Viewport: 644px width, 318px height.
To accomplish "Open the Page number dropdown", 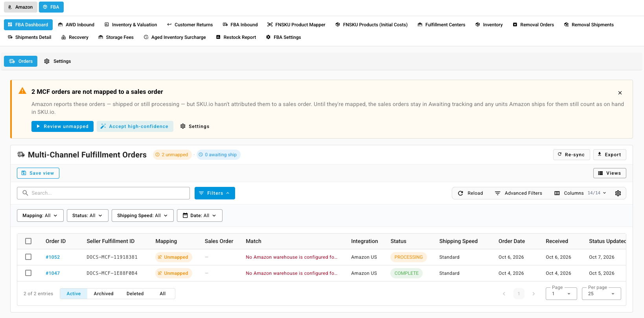I will 561,294.
